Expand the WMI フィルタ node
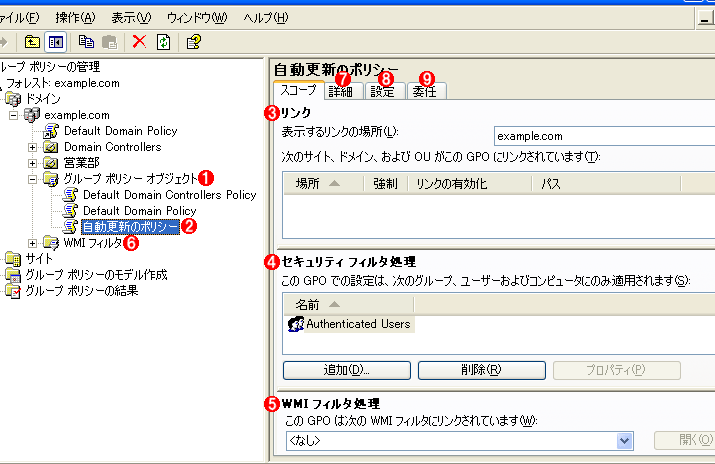This screenshot has width=715, height=464. (x=33, y=243)
